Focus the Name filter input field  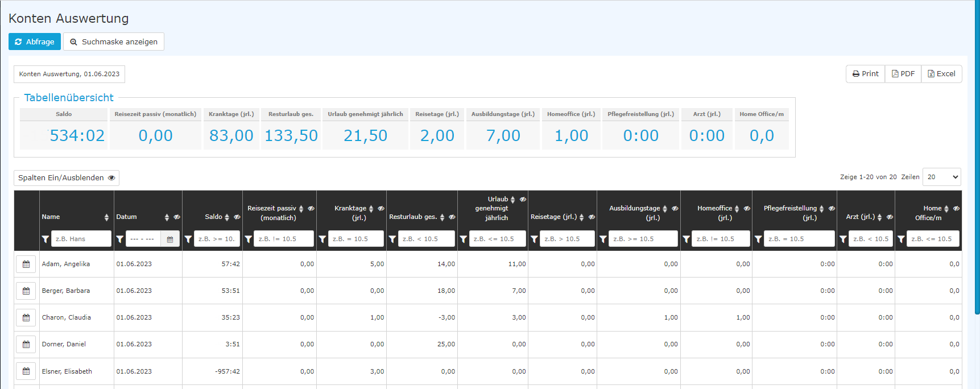tap(81, 239)
